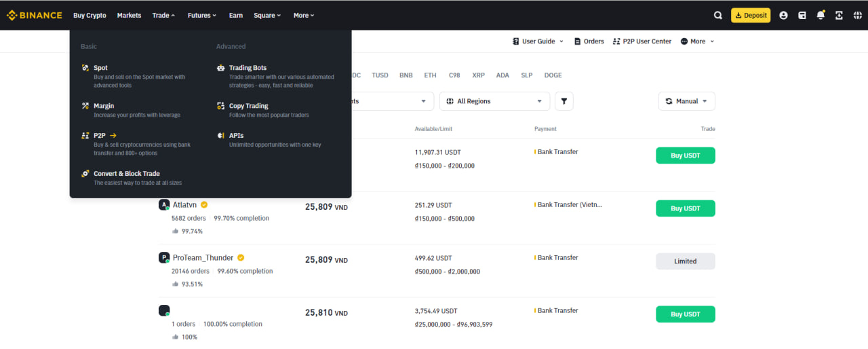868x349 pixels.
Task: Click ProTeam_Thunder's avatar icon
Action: tap(164, 257)
